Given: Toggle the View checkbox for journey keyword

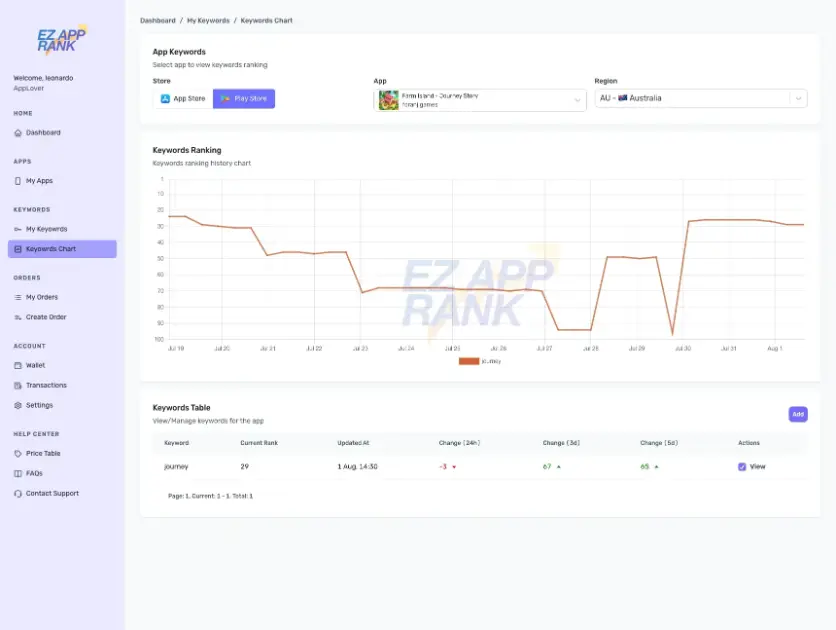Looking at the screenshot, I should point(742,467).
